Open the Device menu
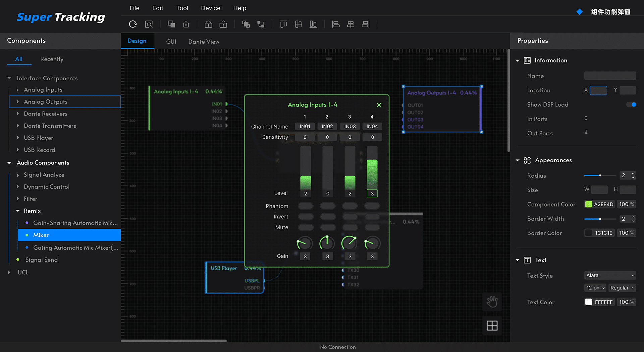Image resolution: width=644 pixels, height=352 pixels. click(211, 8)
